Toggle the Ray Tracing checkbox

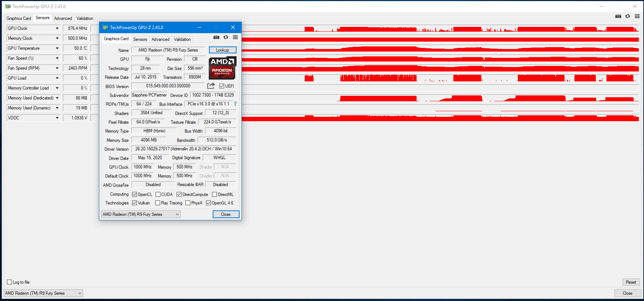pyautogui.click(x=158, y=203)
